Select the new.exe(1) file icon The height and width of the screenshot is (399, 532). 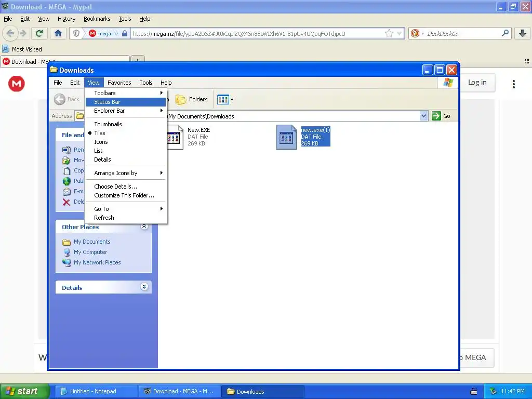point(286,137)
